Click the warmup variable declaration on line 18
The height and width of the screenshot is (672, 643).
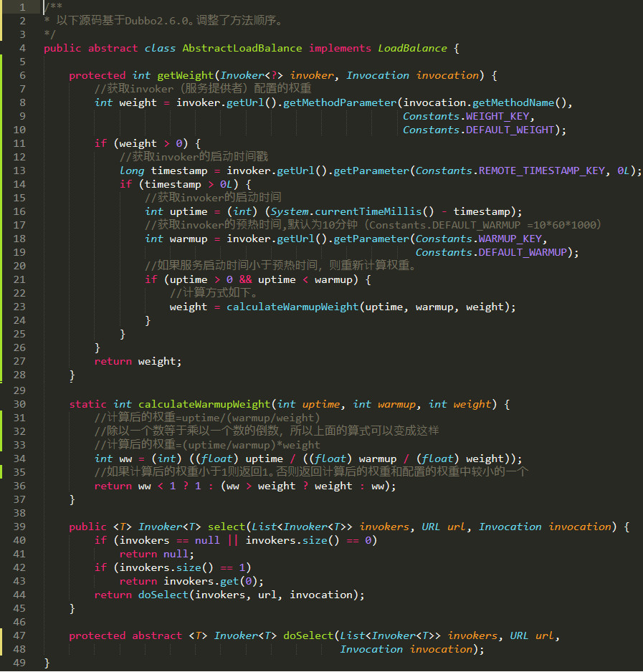click(x=189, y=239)
